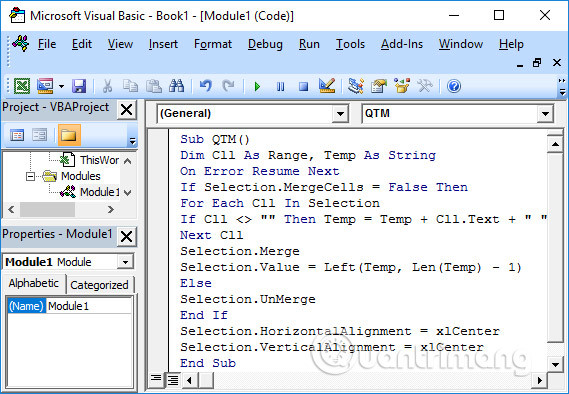Image resolution: width=569 pixels, height=394 pixels.
Task: Click the Module1 name value field
Action: [89, 306]
